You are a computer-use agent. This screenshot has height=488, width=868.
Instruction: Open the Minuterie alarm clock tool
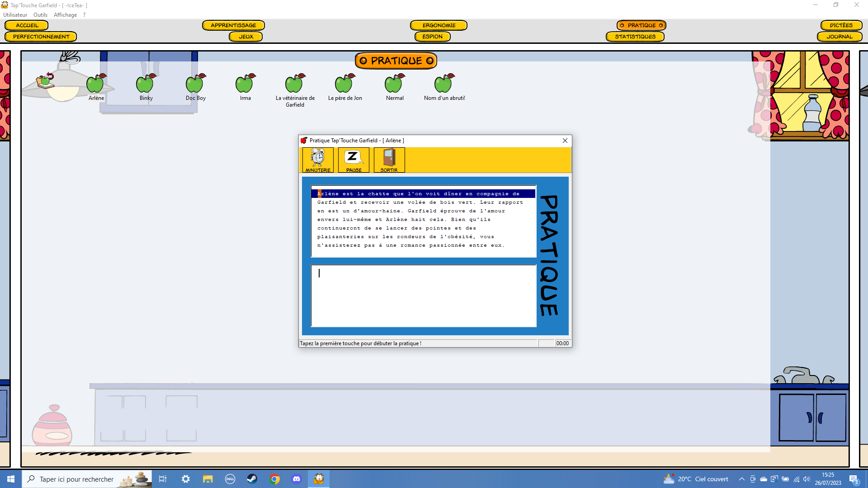pos(318,160)
